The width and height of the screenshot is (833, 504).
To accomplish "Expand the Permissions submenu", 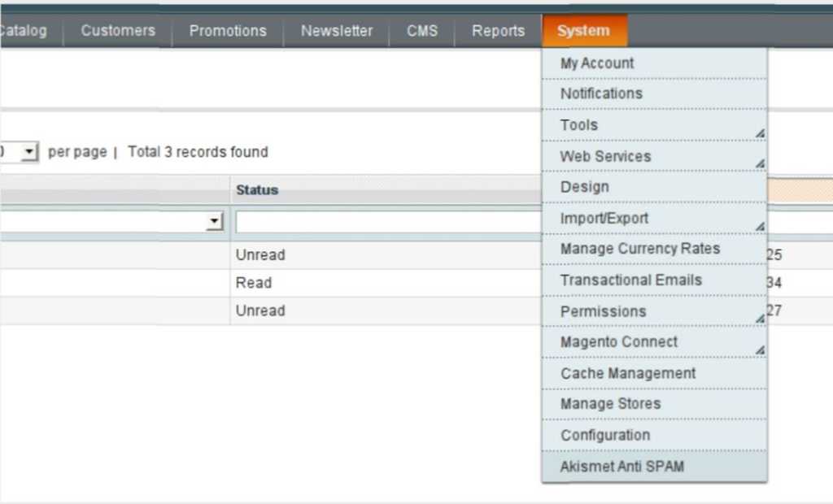I will 655,311.
